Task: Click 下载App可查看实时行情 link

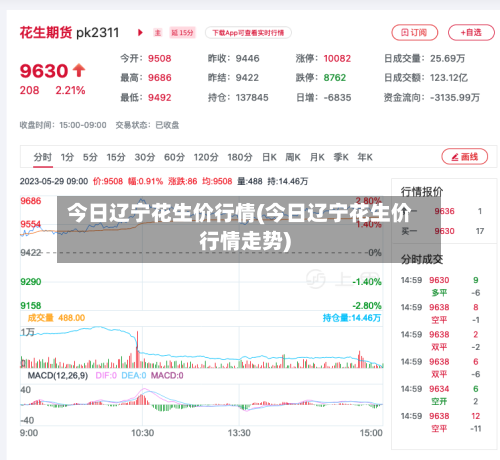Action: point(248,33)
